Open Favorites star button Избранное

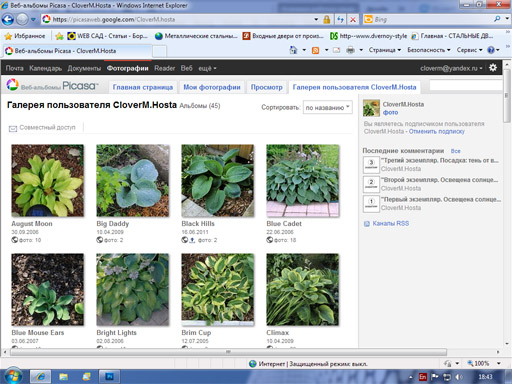click(x=25, y=36)
